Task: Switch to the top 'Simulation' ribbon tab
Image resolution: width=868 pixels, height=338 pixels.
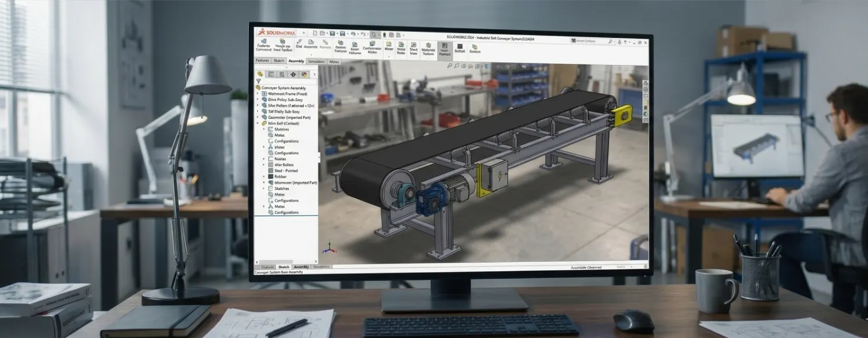Action: [316, 61]
